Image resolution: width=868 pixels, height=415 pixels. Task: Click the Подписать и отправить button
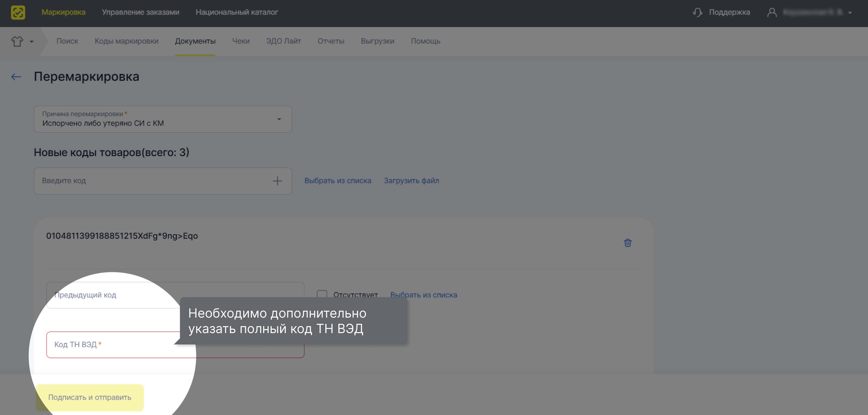90,397
